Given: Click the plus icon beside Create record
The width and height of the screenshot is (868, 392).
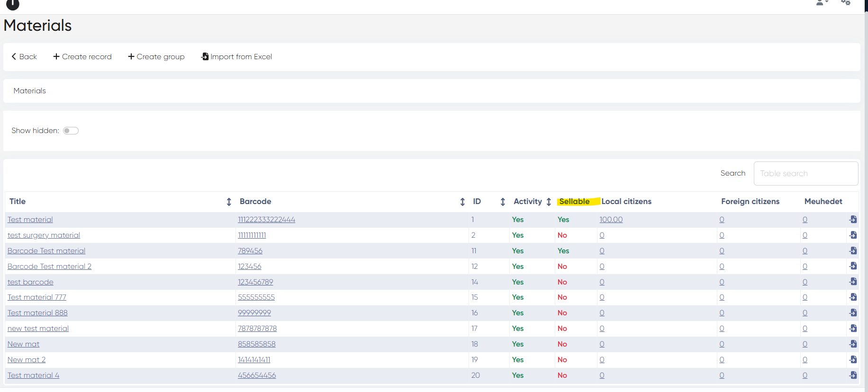Looking at the screenshot, I should 56,56.
